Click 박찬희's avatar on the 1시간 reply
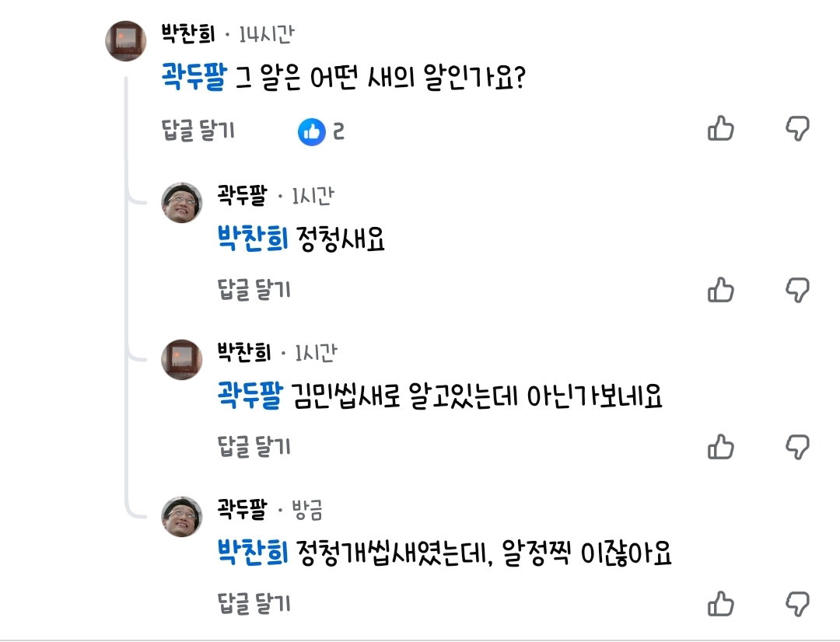 point(182,359)
